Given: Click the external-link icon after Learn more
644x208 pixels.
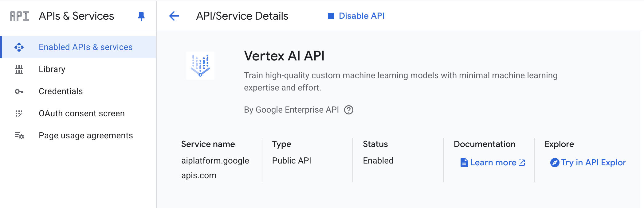Looking at the screenshot, I should 521,163.
